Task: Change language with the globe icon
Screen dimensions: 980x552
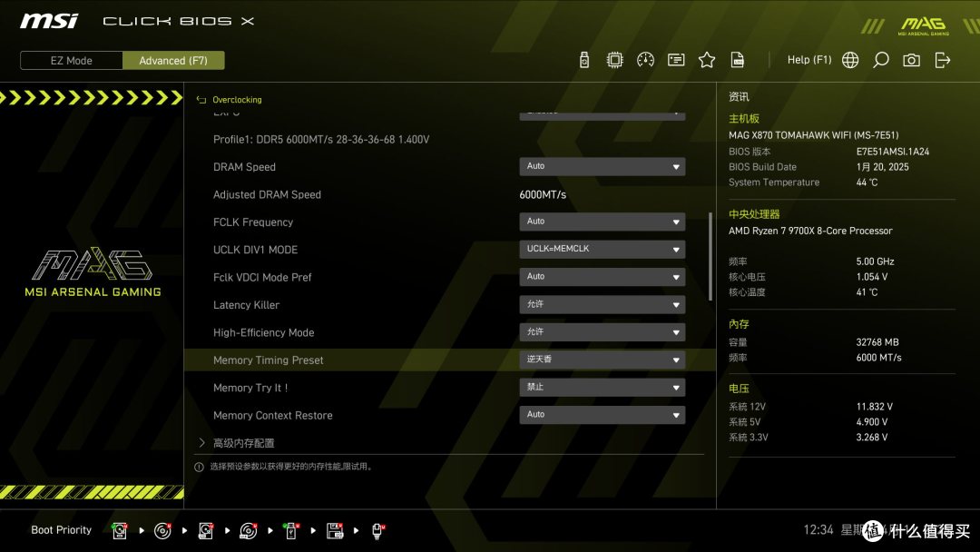Action: coord(850,60)
